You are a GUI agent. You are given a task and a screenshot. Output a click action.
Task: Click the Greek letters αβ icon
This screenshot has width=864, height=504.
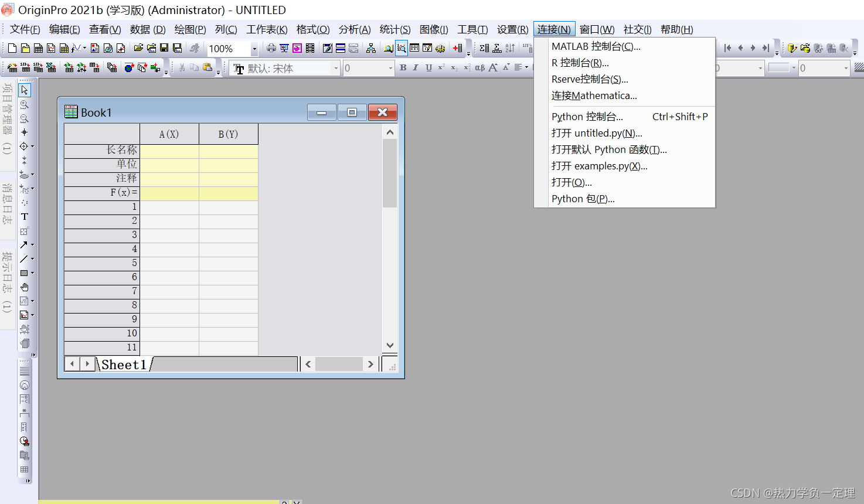pyautogui.click(x=479, y=67)
